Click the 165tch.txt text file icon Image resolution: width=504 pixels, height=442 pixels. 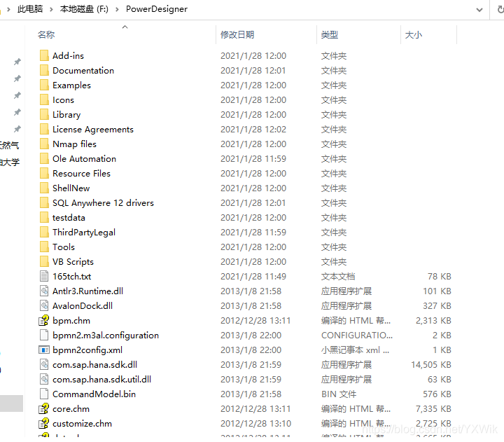pos(44,276)
